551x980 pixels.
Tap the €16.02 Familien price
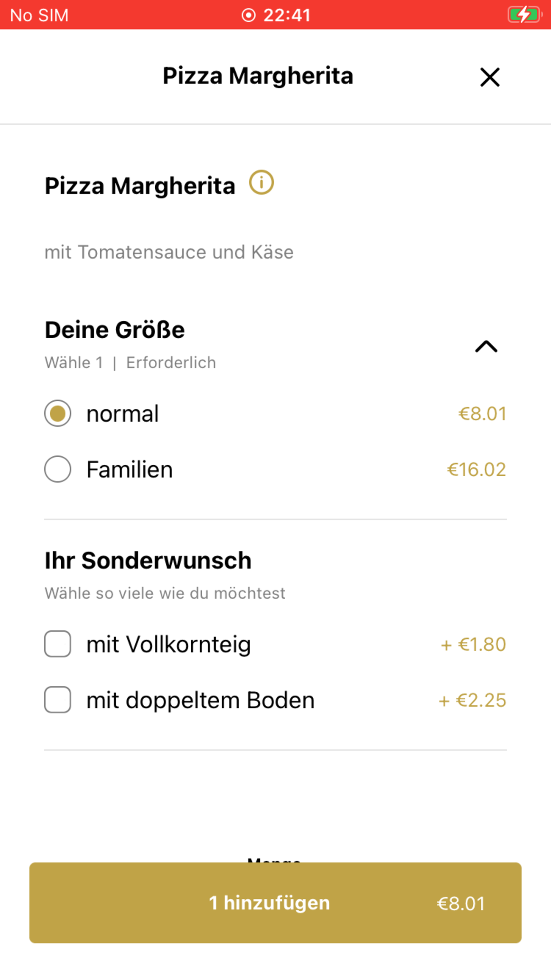(476, 470)
